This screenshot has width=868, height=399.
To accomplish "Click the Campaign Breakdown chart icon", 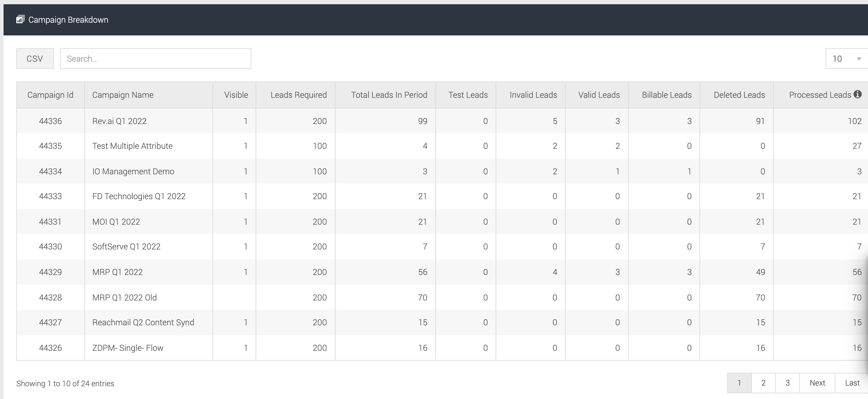I will click(20, 19).
